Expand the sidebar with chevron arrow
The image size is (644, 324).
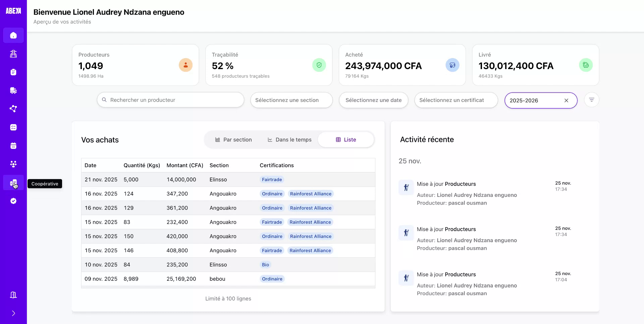(x=13, y=313)
